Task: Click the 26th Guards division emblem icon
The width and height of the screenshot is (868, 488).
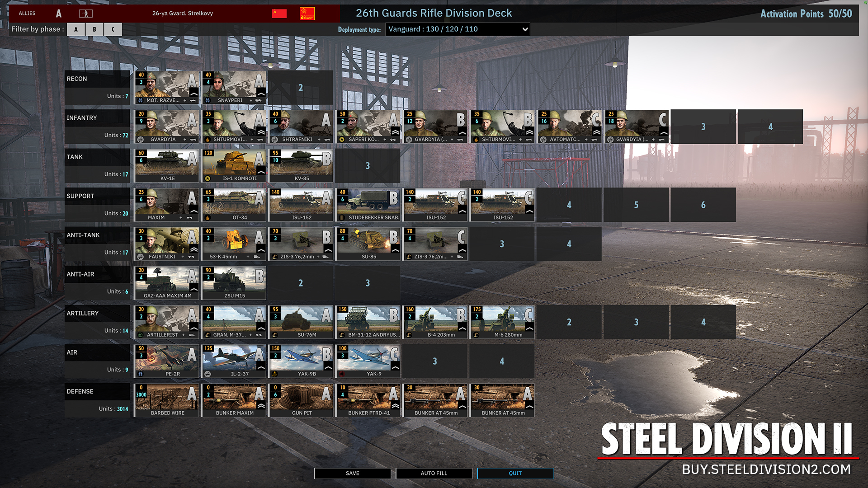Action: point(307,14)
